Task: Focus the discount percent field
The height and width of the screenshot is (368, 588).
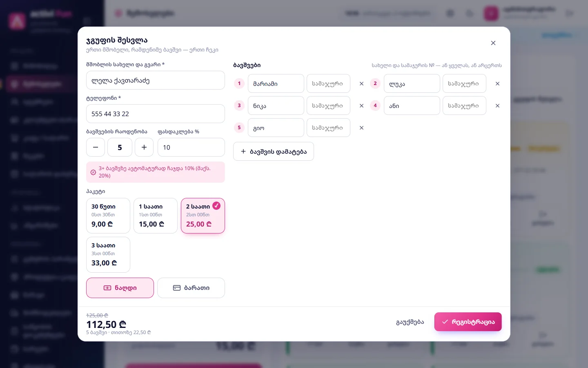Action: click(x=191, y=147)
